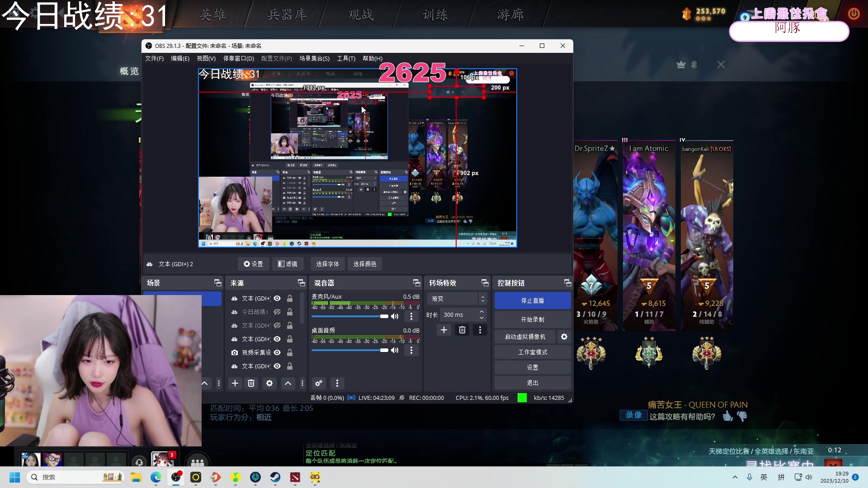Open the 桌面音频 channel options menu
The width and height of the screenshot is (868, 488).
pyautogui.click(x=411, y=350)
